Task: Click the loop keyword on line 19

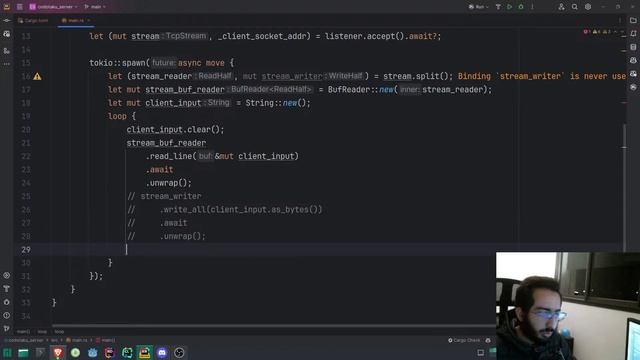Action: click(x=117, y=116)
